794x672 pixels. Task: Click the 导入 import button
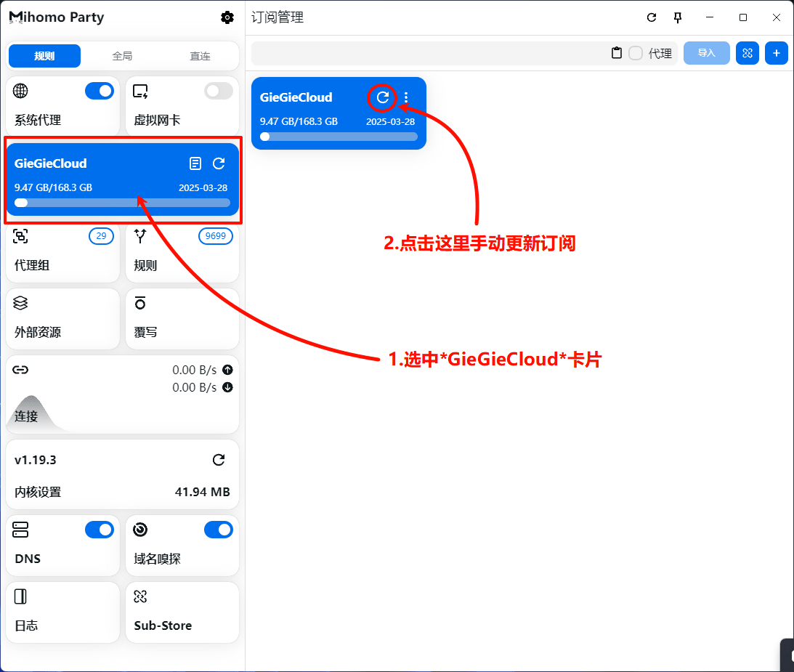[706, 53]
